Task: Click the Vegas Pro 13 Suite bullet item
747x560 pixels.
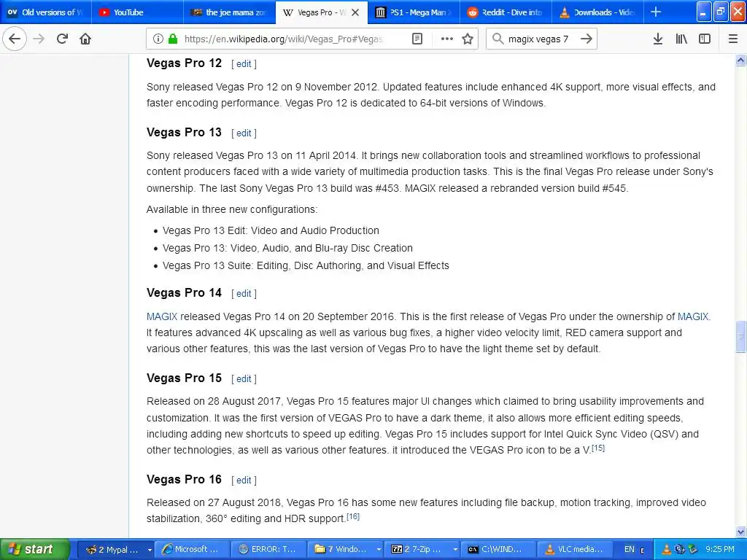Action: click(x=306, y=265)
